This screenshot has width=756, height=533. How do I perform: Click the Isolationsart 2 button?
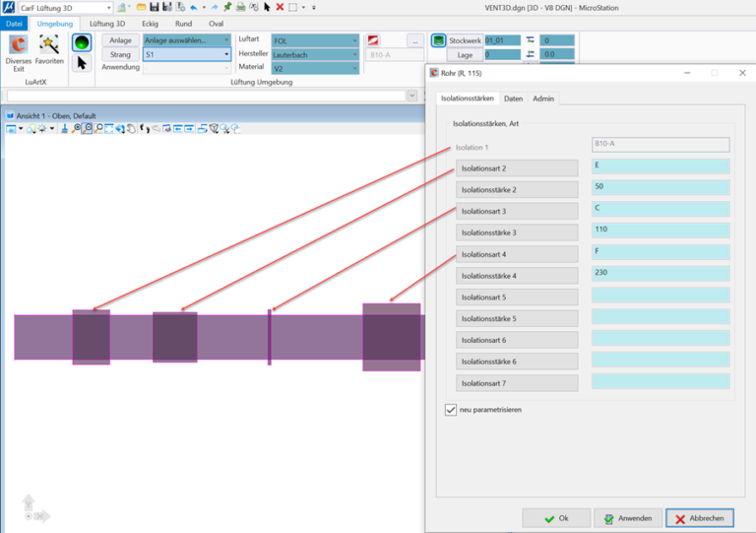point(517,168)
